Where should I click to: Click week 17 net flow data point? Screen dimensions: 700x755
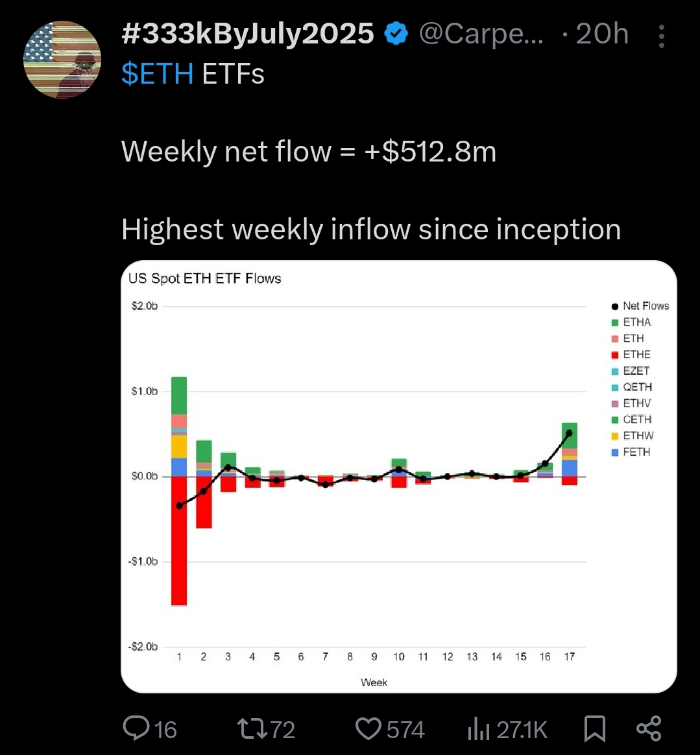pos(569,433)
